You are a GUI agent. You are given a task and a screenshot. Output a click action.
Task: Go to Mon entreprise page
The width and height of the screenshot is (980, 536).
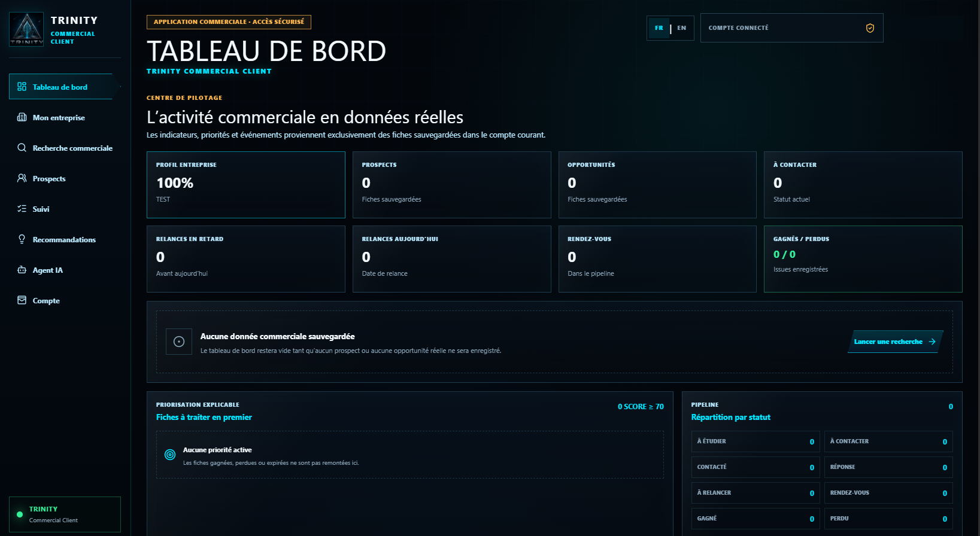(x=65, y=117)
